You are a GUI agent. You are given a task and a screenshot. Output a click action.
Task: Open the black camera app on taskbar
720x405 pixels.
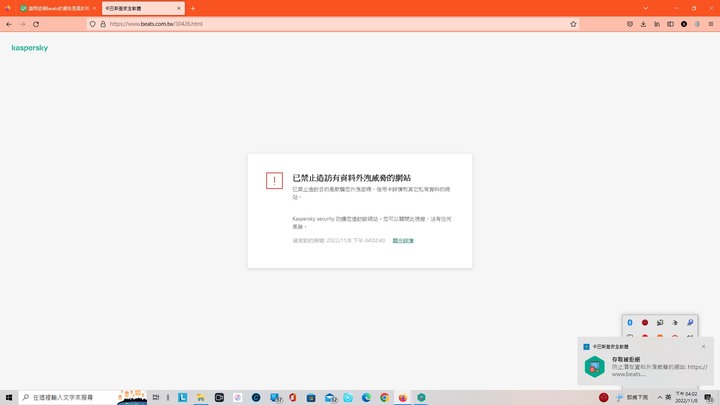tap(219, 397)
